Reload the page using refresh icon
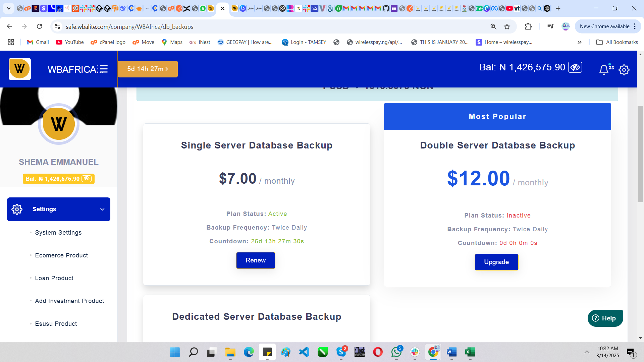This screenshot has width=644, height=362. 39,26
